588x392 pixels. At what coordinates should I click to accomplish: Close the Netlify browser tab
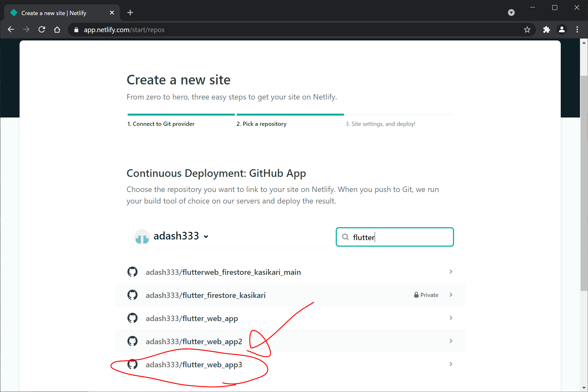112,13
